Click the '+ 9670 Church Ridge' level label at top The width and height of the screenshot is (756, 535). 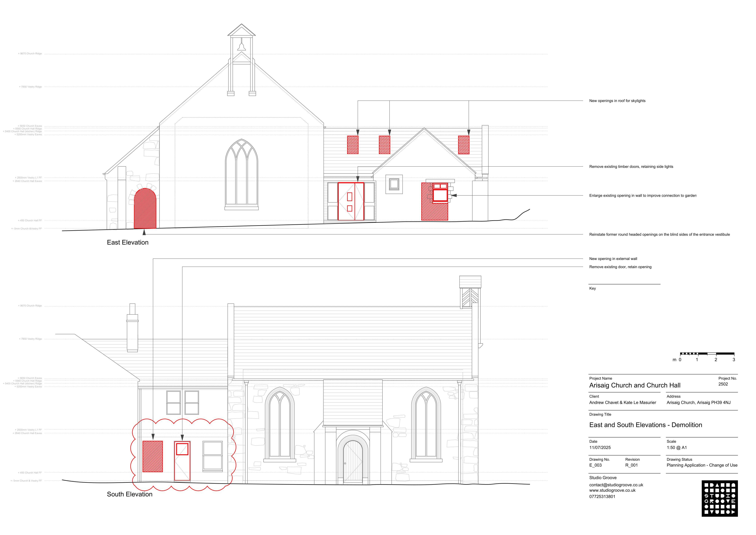(30, 54)
